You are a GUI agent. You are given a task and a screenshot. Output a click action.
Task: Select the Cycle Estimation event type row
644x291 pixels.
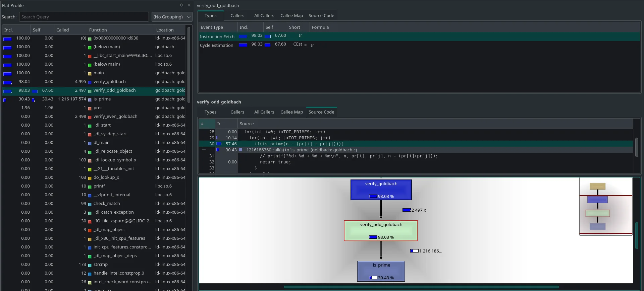(217, 45)
